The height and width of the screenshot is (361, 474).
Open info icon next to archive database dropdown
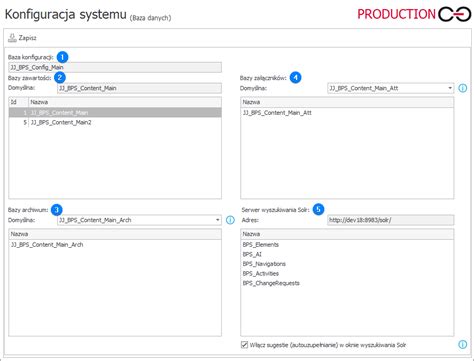[x=230, y=220]
